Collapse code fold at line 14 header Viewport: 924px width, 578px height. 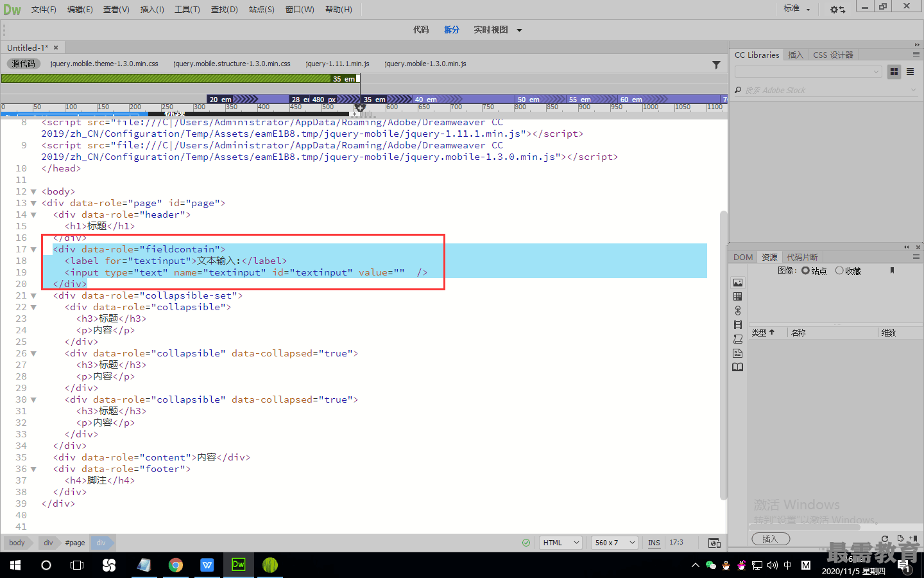coord(33,215)
